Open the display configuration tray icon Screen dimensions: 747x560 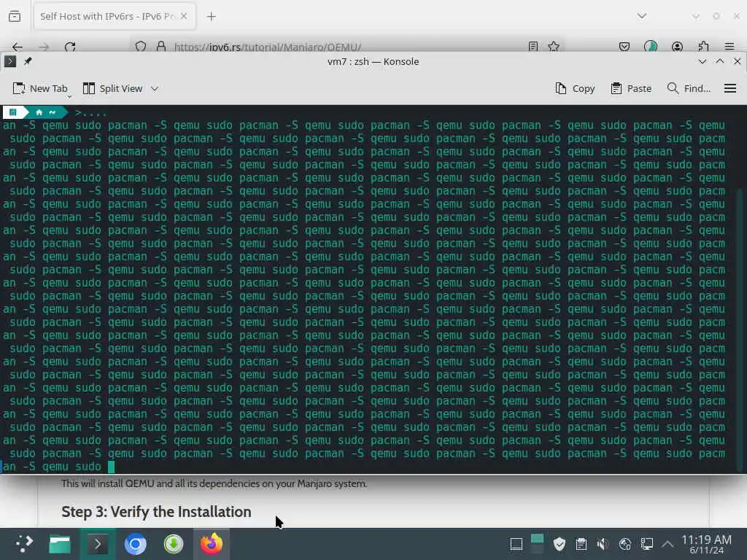[646, 544]
